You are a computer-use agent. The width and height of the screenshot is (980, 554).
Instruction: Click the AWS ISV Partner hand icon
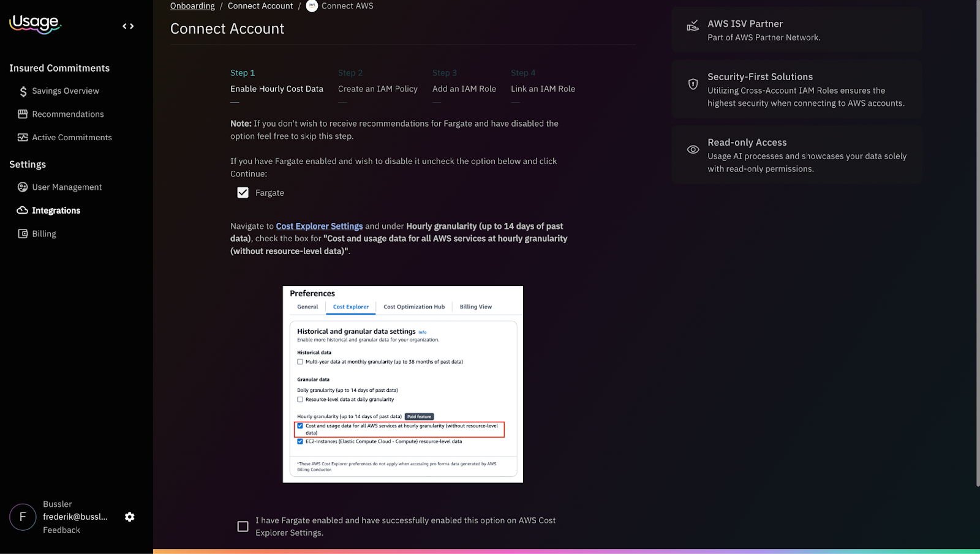(693, 26)
